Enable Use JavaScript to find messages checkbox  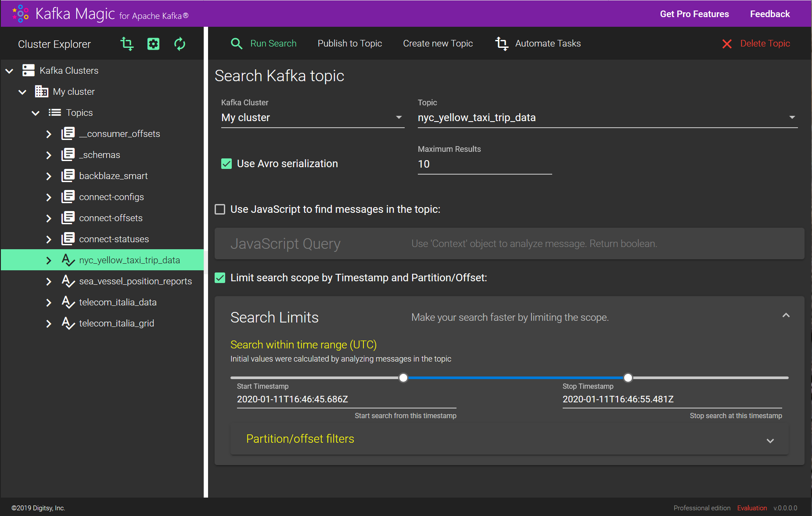[x=220, y=209]
